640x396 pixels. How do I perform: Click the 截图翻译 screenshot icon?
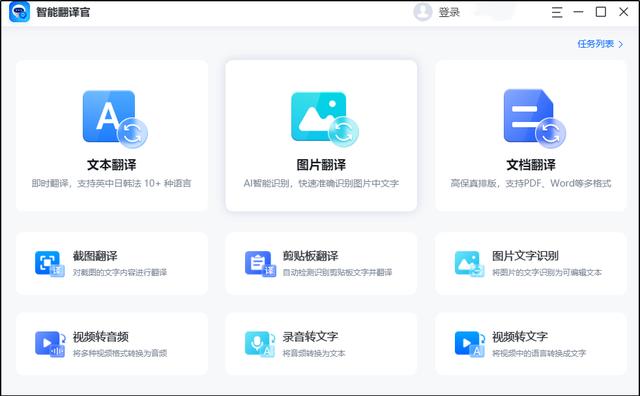coord(49,263)
